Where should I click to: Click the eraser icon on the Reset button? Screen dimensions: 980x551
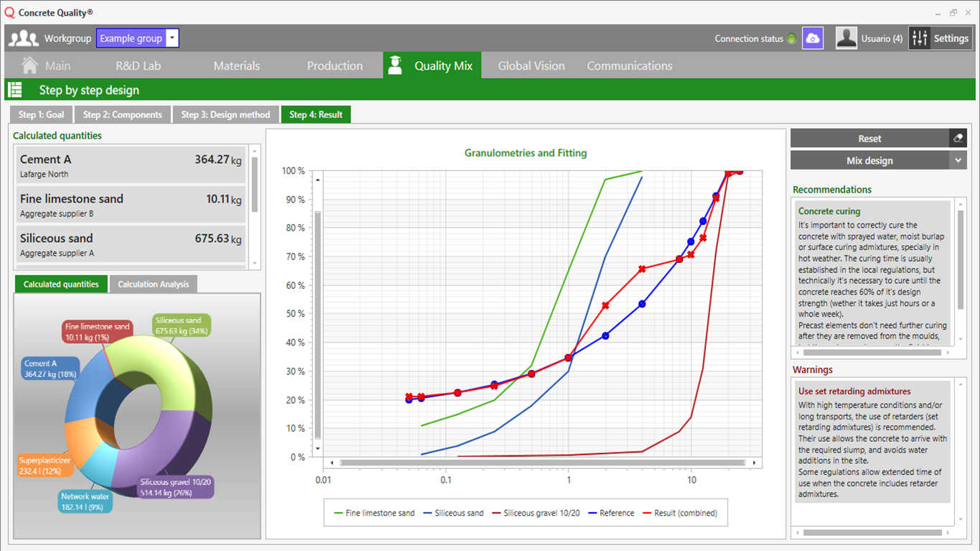pos(960,138)
